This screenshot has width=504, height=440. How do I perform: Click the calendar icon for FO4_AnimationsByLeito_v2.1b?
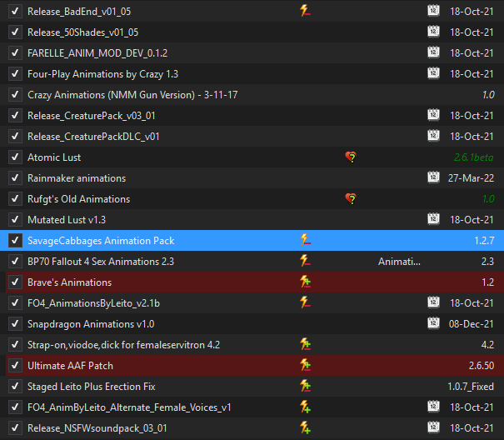click(433, 302)
